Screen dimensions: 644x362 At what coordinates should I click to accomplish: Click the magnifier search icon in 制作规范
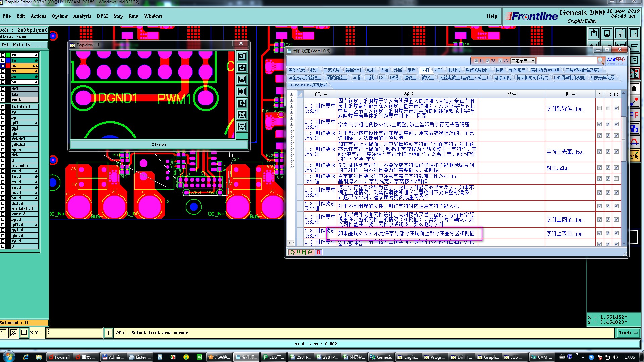(601, 61)
